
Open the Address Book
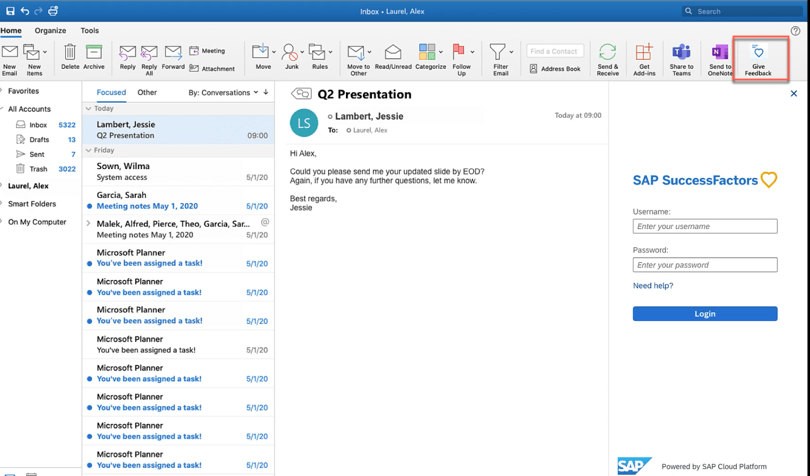pos(555,69)
